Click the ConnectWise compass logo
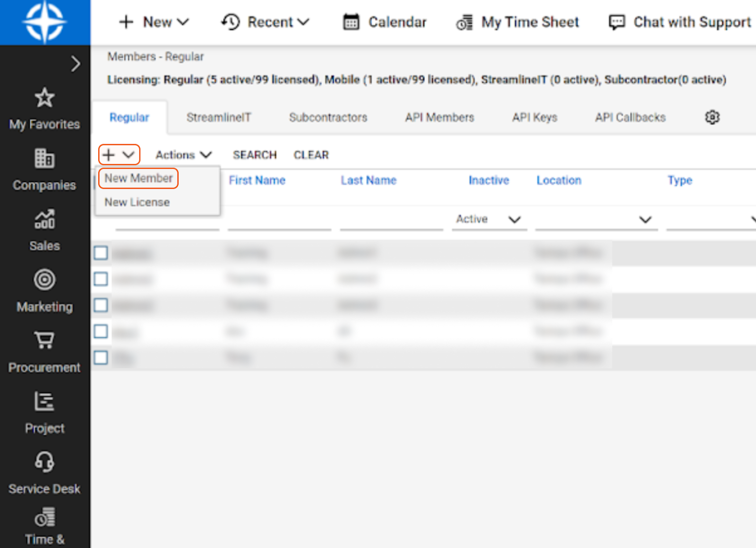The width and height of the screenshot is (756, 548). coord(45,22)
